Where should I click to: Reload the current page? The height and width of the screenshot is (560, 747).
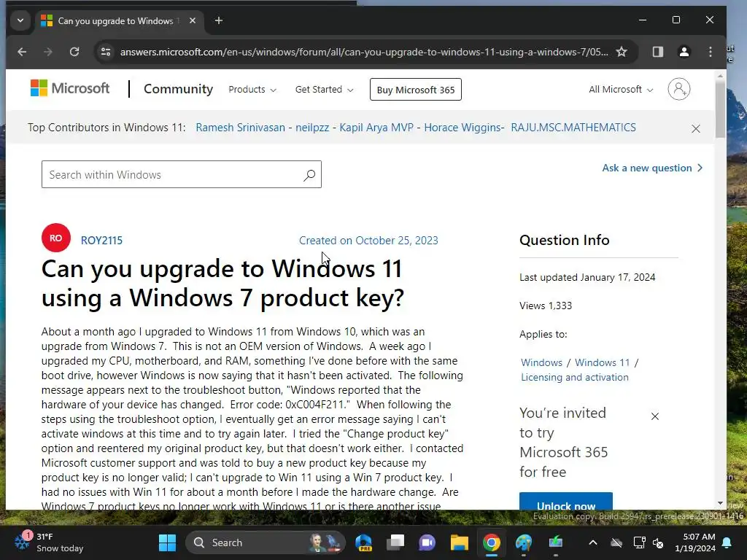pyautogui.click(x=74, y=52)
